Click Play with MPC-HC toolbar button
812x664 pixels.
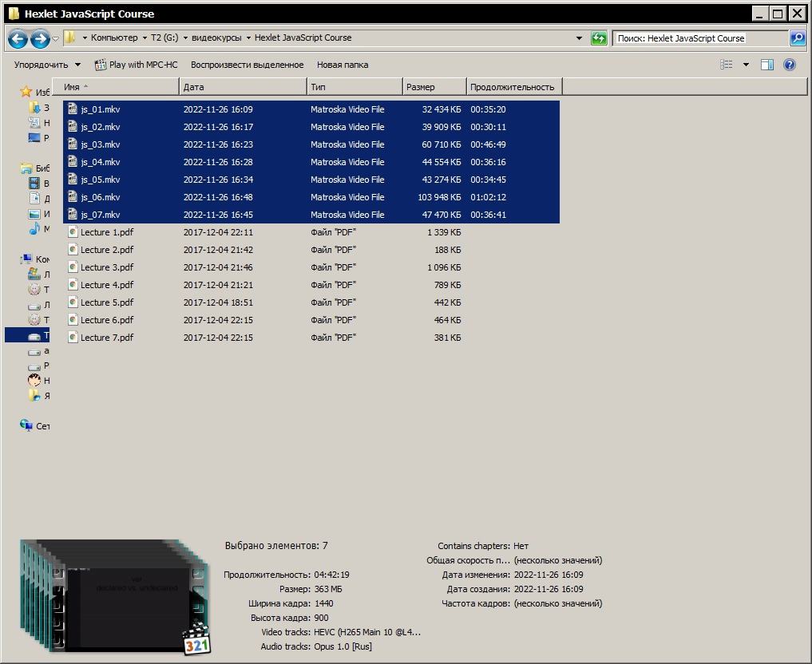pos(136,65)
